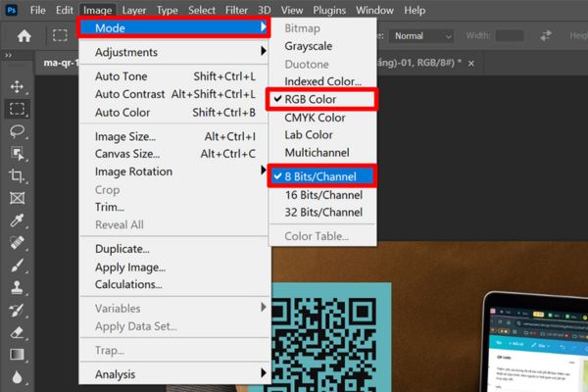Viewport: 588px width, 392px height.
Task: Open the 3D menu
Action: [265, 10]
